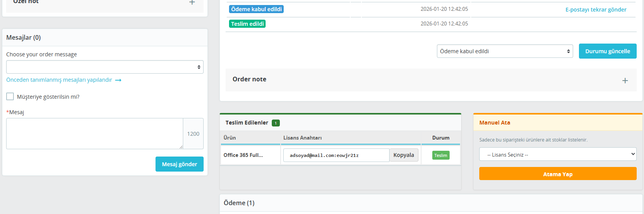The image size is (644, 214).
Task: Click arrow icon next to predefined messages link
Action: 119,80
